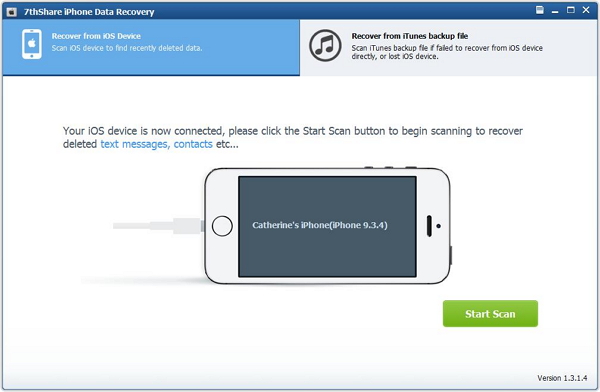Click the iTunes backup description text
This screenshot has width=600, height=392.
pos(447,52)
